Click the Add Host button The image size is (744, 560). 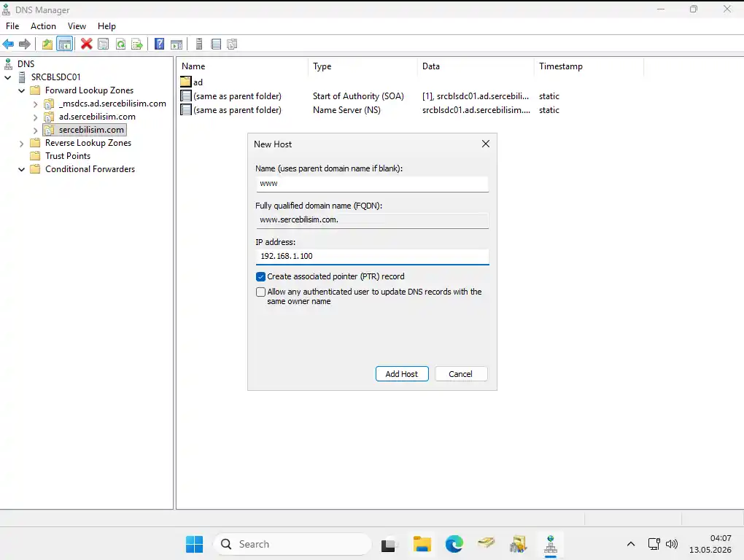[x=402, y=373]
